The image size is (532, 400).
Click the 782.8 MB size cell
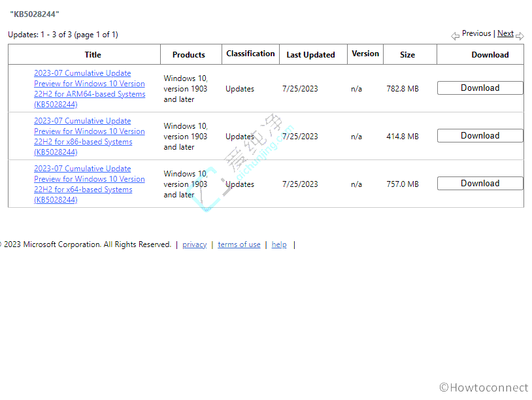click(403, 89)
